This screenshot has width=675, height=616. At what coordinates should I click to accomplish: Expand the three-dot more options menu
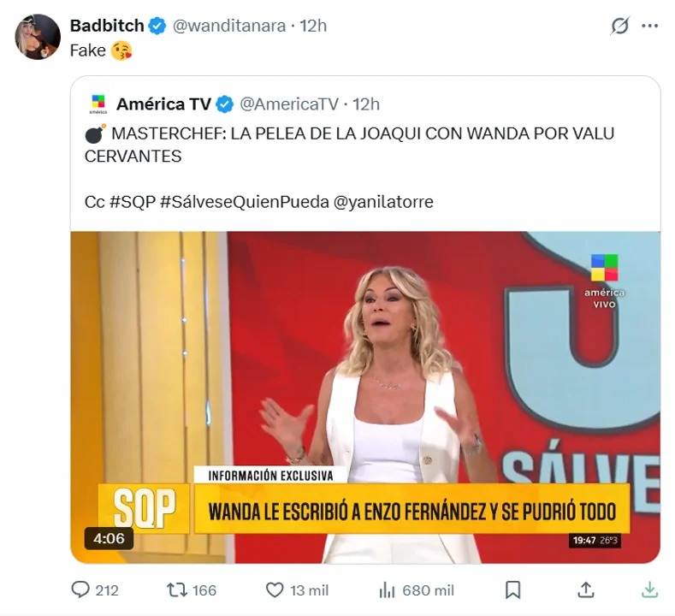pyautogui.click(x=650, y=26)
